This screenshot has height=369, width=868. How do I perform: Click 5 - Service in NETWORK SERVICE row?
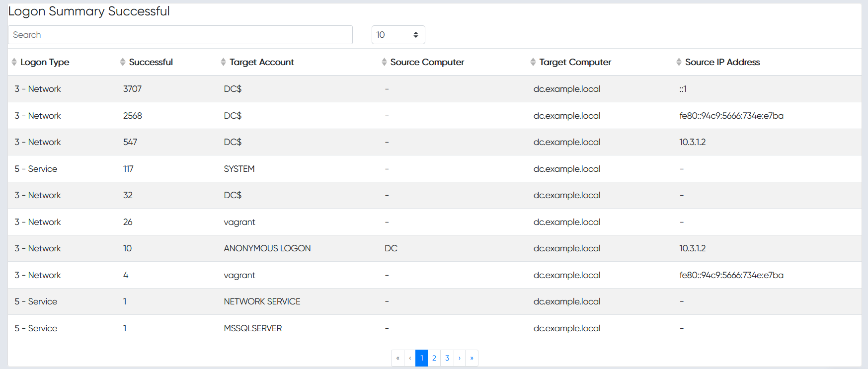click(36, 301)
